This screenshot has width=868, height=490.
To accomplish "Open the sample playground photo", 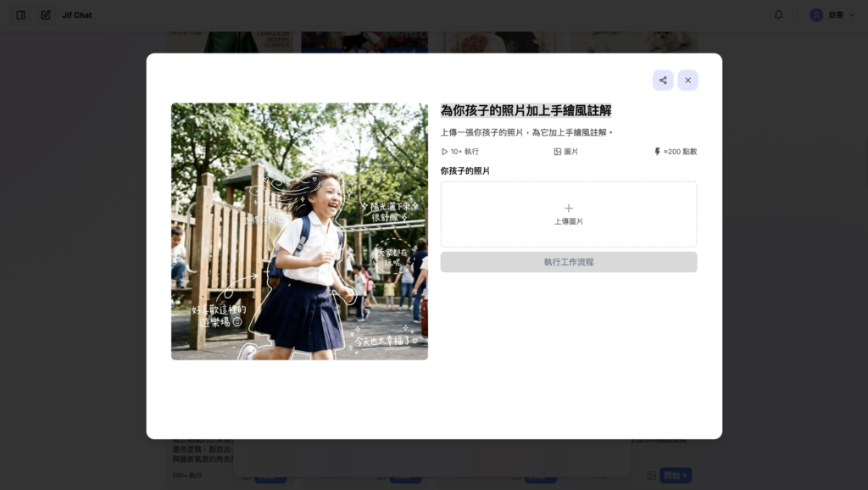I will tap(299, 231).
